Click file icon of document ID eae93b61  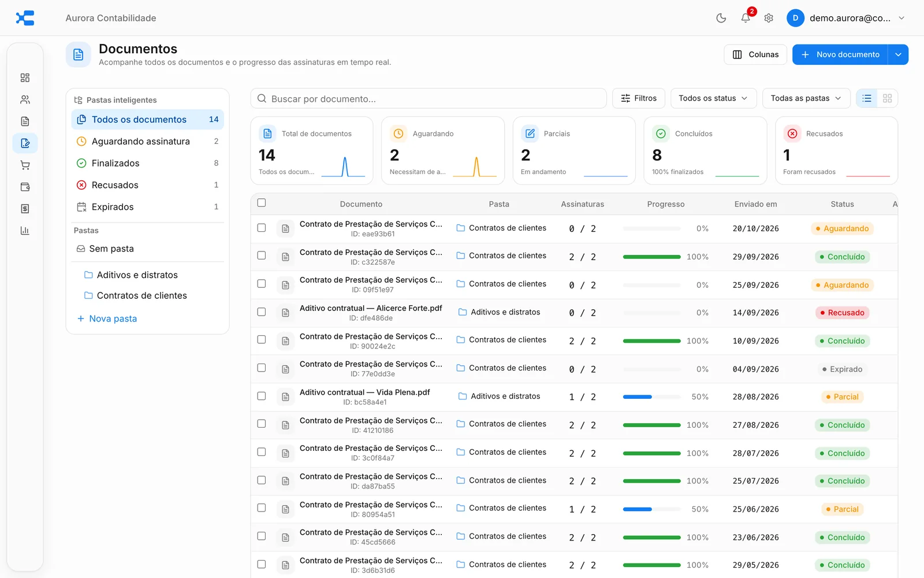[x=285, y=229]
